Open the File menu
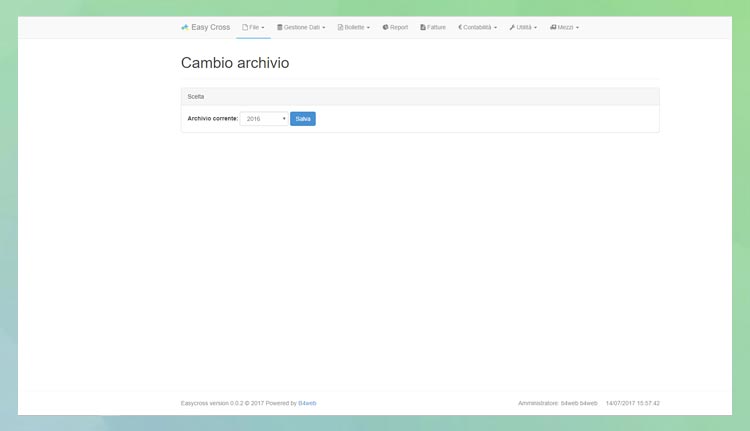 click(253, 27)
